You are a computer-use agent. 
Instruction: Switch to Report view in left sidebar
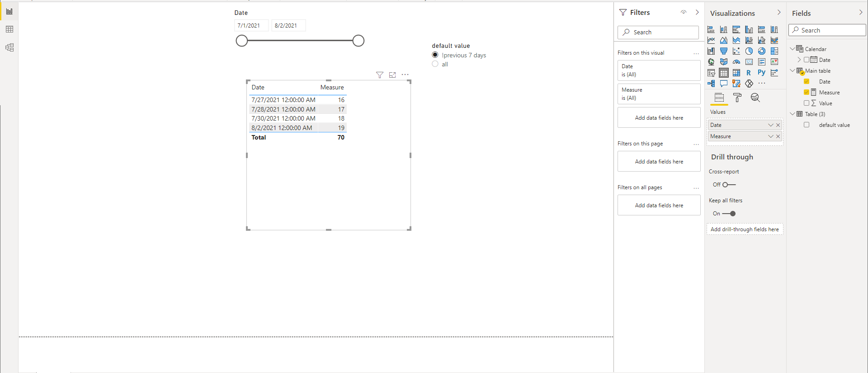(x=9, y=11)
